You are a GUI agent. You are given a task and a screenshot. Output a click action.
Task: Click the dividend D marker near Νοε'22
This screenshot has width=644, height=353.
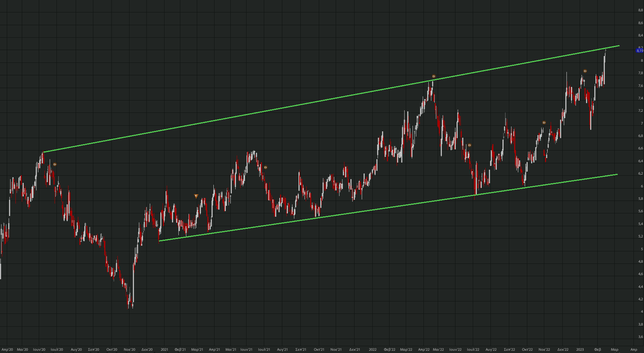tap(544, 123)
